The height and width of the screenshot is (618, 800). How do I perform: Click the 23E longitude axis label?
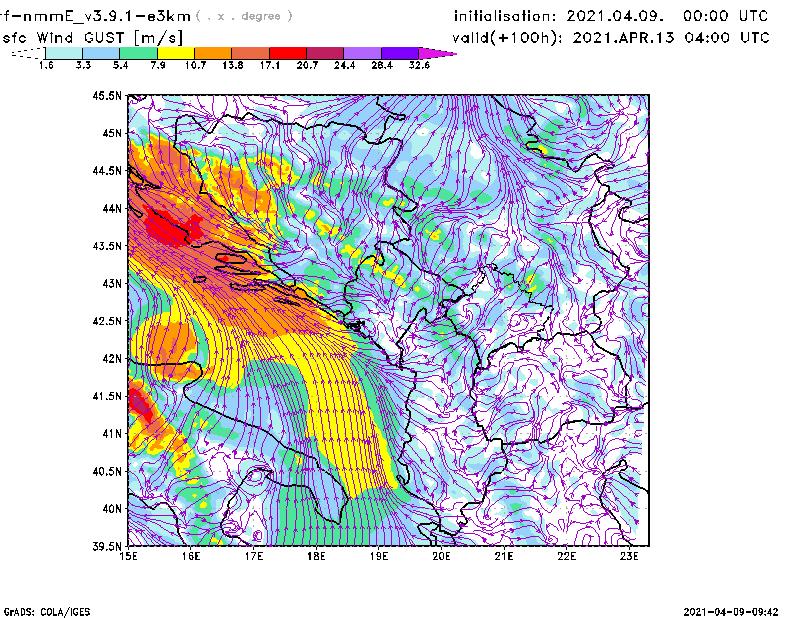(630, 556)
